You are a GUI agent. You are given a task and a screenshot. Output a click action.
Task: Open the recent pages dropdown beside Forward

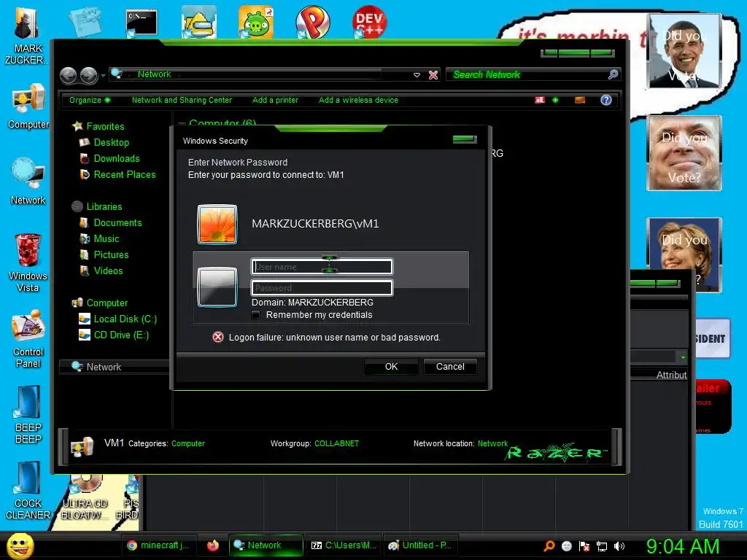pyautogui.click(x=103, y=75)
